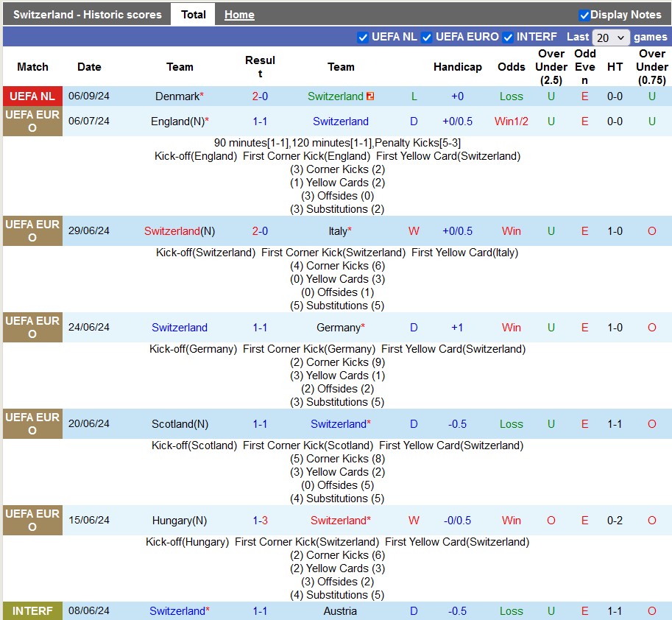
Task: Switch to the Home tab
Action: coord(239,15)
